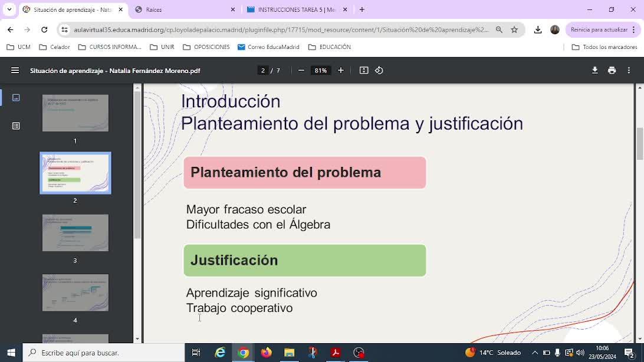The image size is (644, 362).
Task: Open the Chrome profile avatar
Action: pos(555,29)
